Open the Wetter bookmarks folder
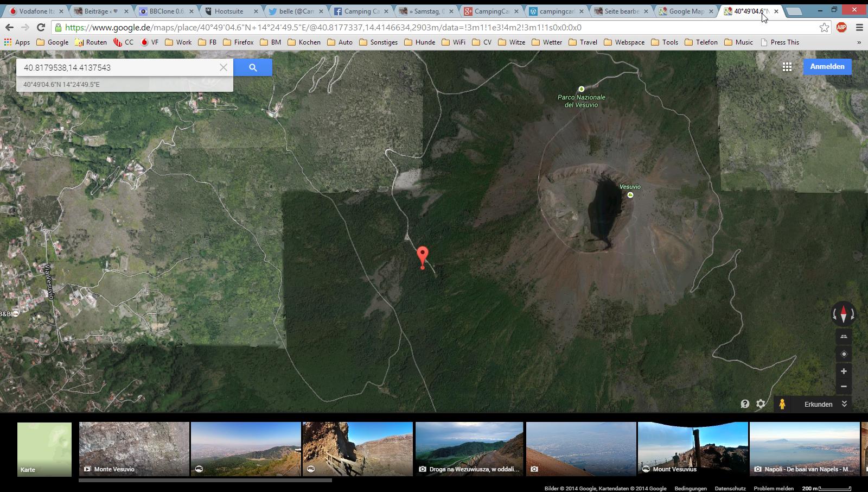 547,42
